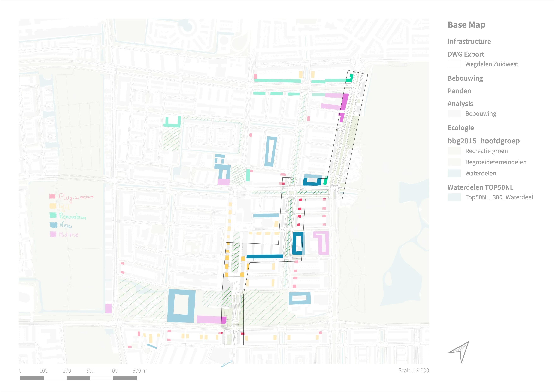Click the Waterdelen TOP50NL legend heading

click(x=480, y=187)
